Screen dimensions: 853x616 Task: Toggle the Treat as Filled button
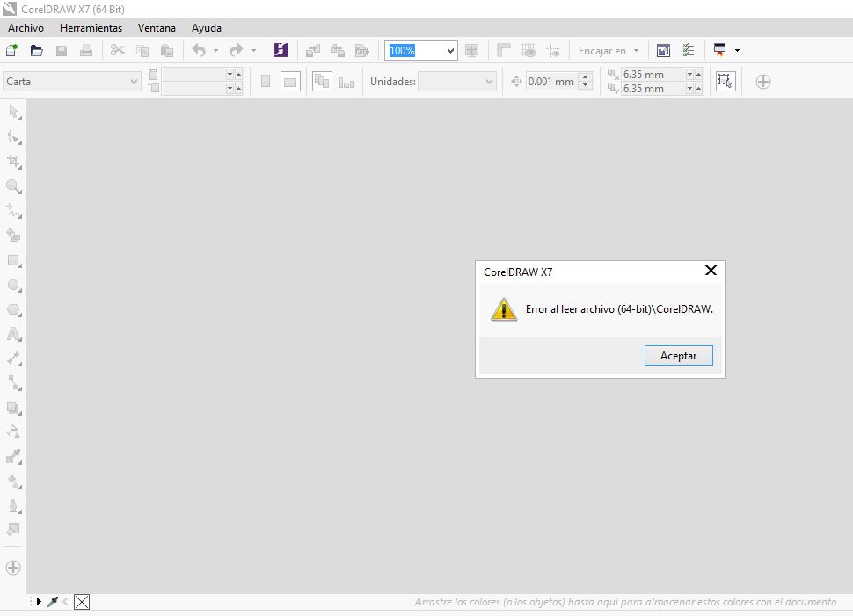[725, 82]
